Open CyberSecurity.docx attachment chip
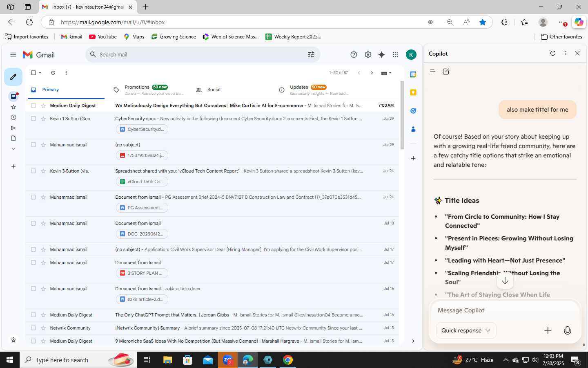The width and height of the screenshot is (588, 368). point(142,129)
